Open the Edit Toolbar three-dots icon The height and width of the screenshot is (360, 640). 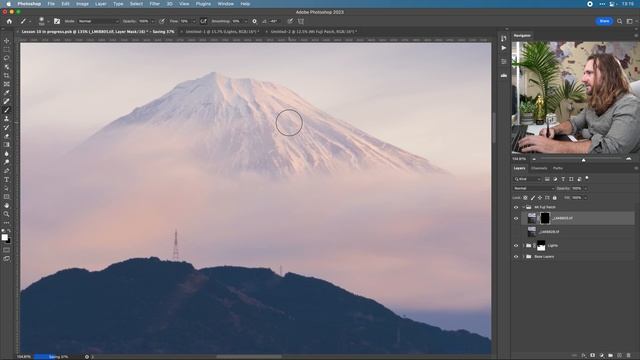pos(7,223)
